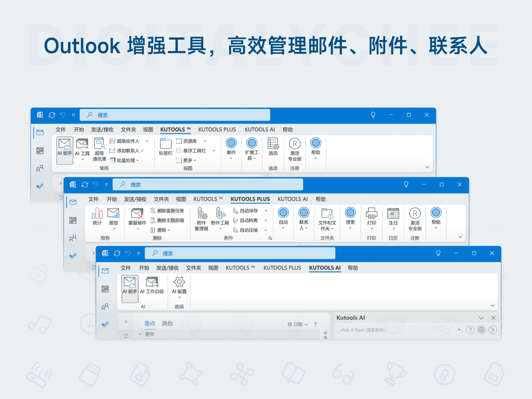This screenshot has width=532, height=399.
Task: Open 批量处理 menu in top window
Action: [x=124, y=160]
